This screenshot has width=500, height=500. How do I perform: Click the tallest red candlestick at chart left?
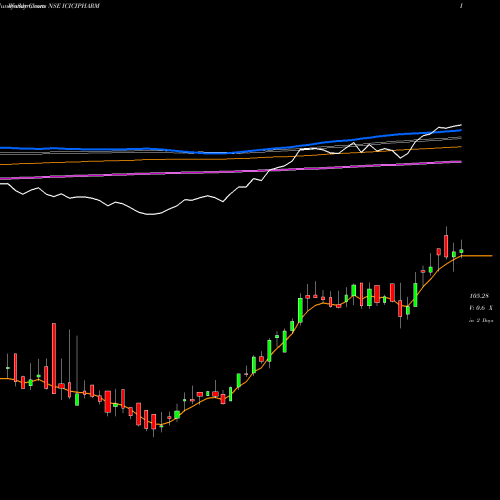[x=54, y=358]
